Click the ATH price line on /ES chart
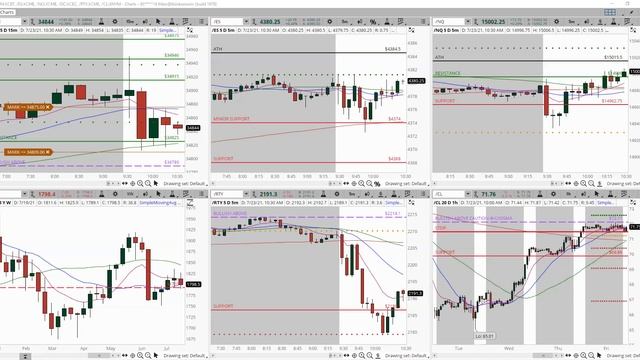The width and height of the screenshot is (640, 360). click(309, 53)
